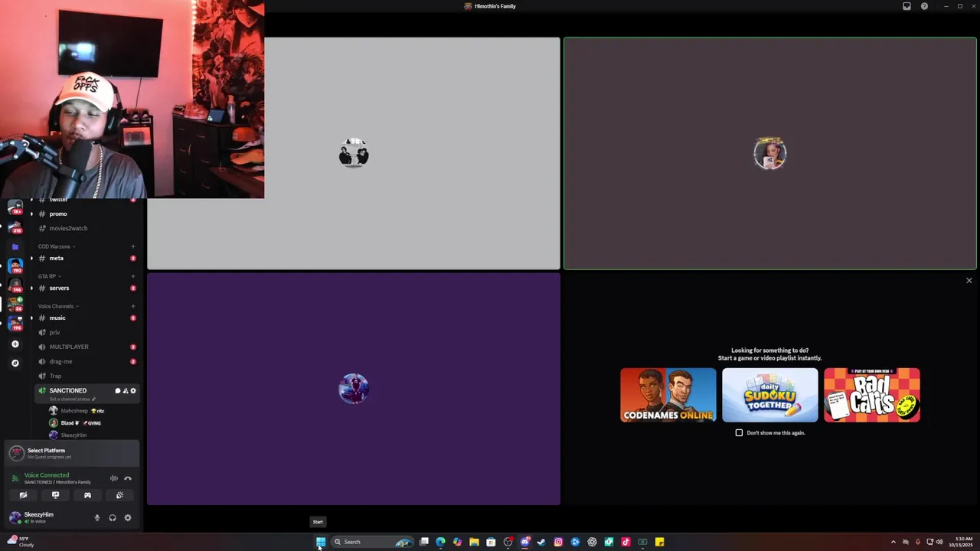Viewport: 980px width, 551px height.
Task: Open the Discord help icon
Action: click(924, 6)
